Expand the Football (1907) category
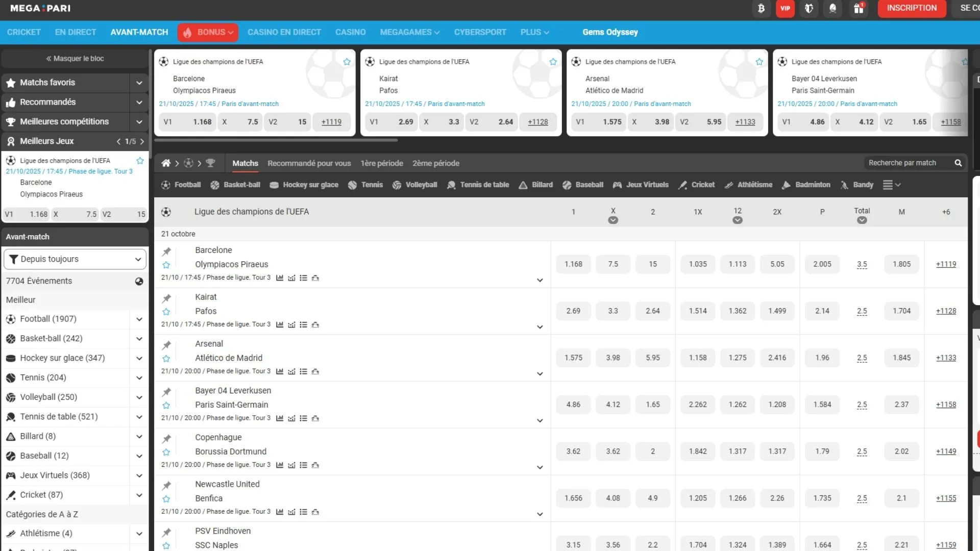This screenshot has height=551, width=980. coord(139,319)
